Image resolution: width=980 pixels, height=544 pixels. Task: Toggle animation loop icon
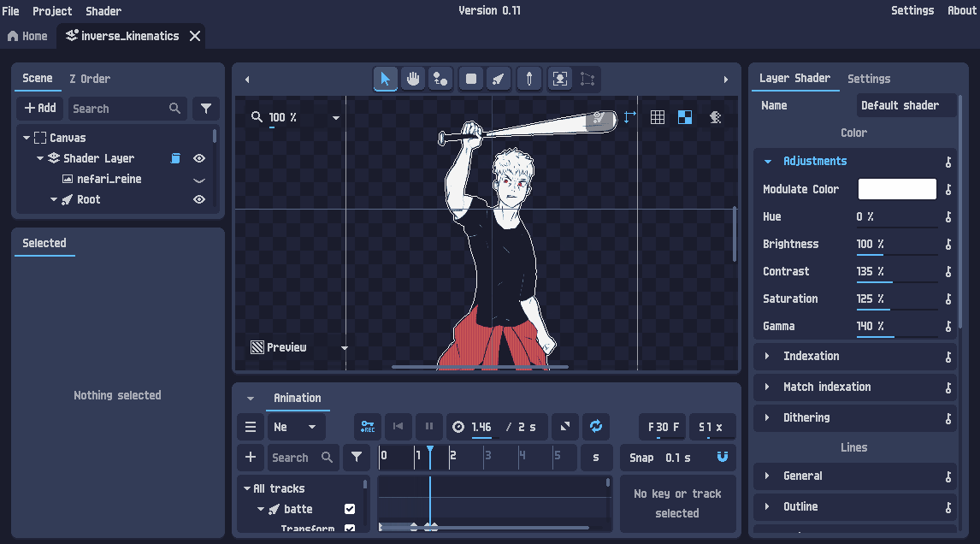tap(596, 426)
